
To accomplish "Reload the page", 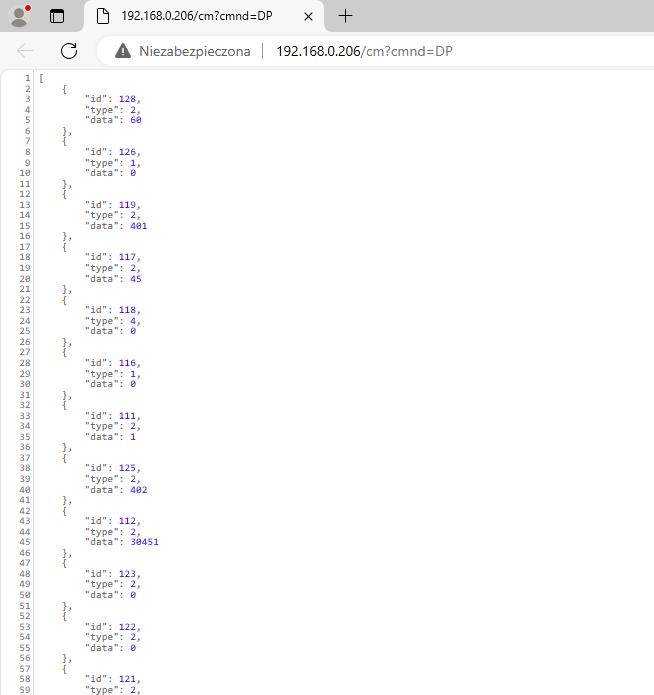I will [69, 51].
